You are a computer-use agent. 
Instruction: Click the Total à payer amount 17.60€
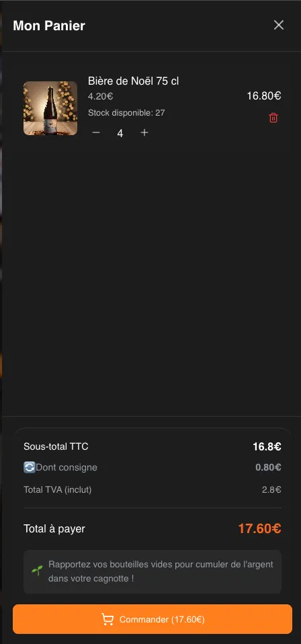[x=259, y=528]
